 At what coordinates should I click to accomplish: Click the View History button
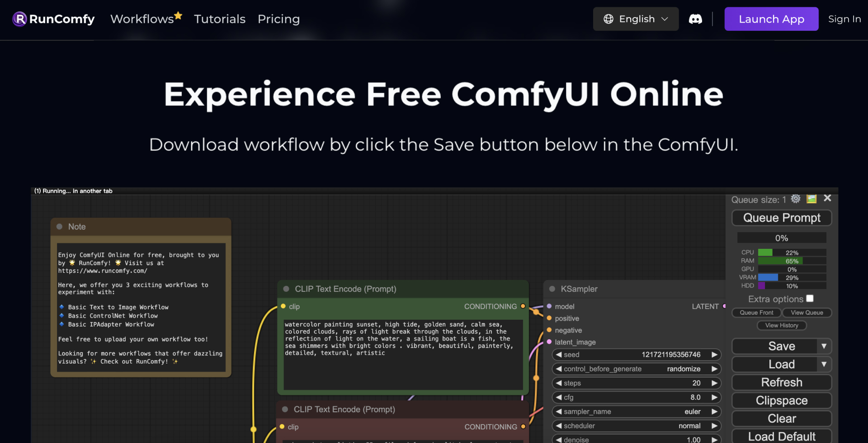tap(781, 325)
